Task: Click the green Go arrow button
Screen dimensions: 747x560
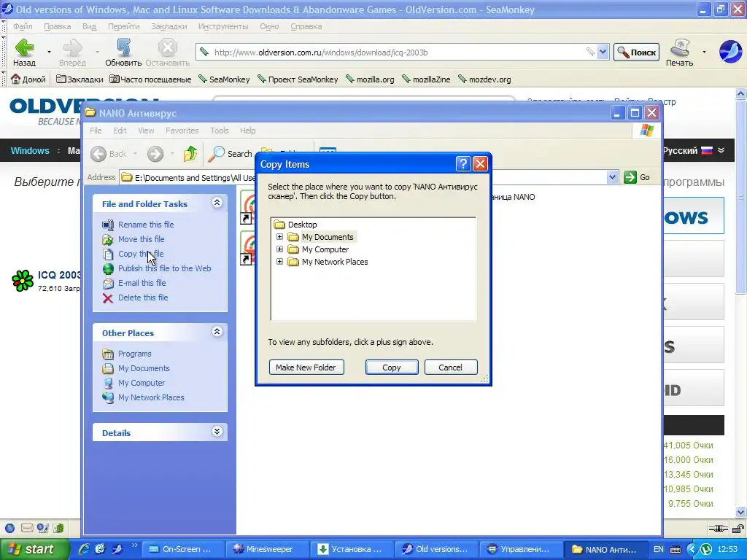Action: pyautogui.click(x=630, y=177)
